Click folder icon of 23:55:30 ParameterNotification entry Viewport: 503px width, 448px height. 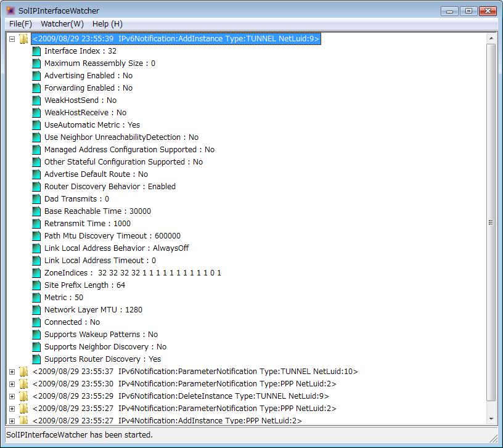(x=23, y=384)
